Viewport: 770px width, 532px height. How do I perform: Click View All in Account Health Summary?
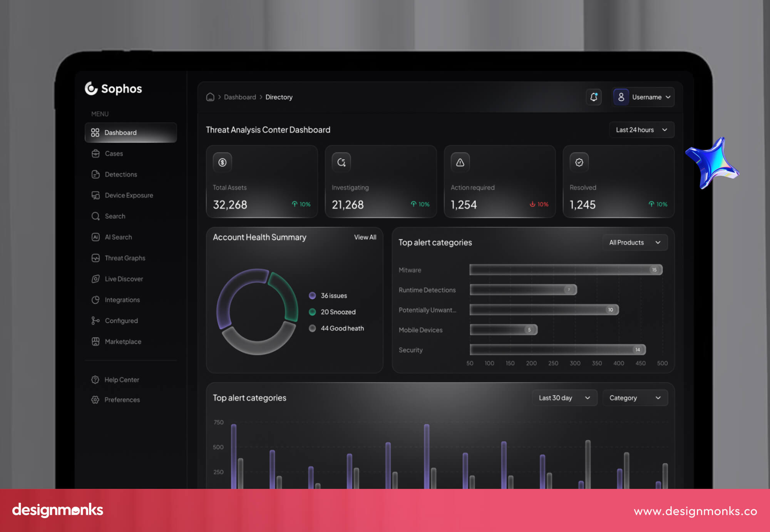click(365, 237)
